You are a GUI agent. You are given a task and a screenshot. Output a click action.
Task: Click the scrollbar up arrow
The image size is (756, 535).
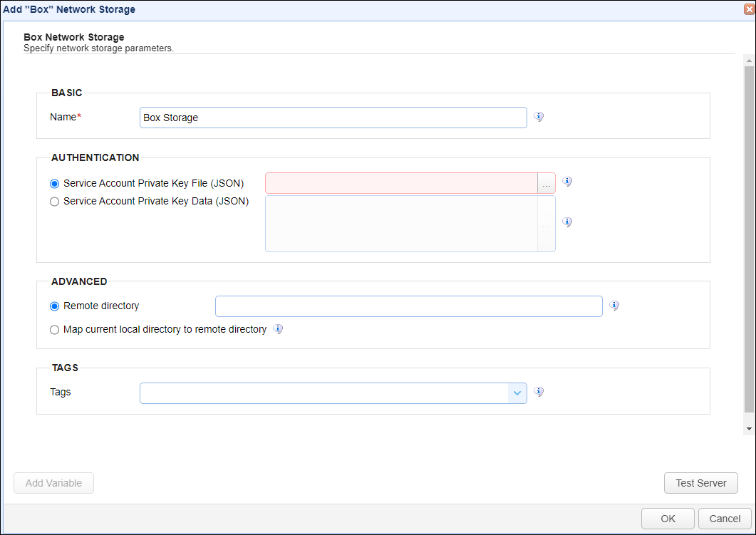[x=749, y=61]
